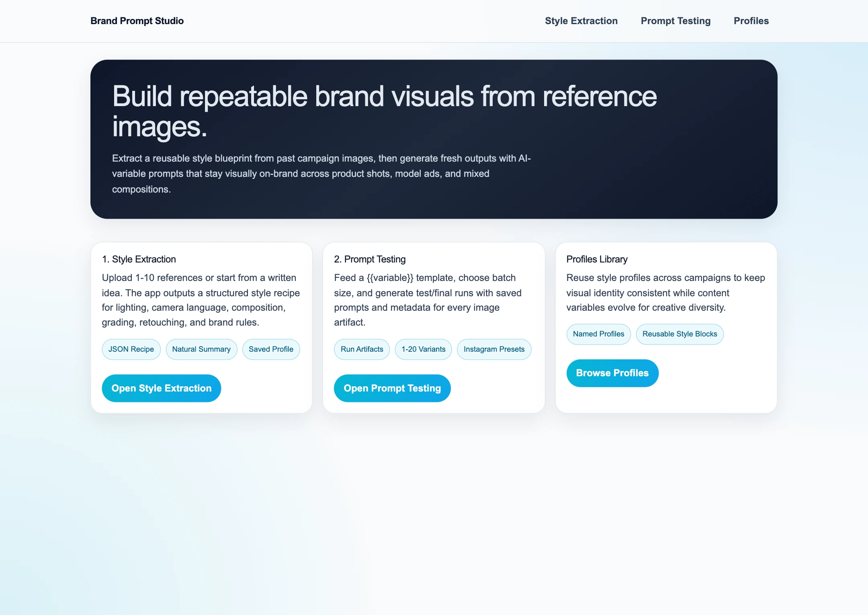Click the '1. Style Extraction' card heading
868x615 pixels.
point(139,259)
